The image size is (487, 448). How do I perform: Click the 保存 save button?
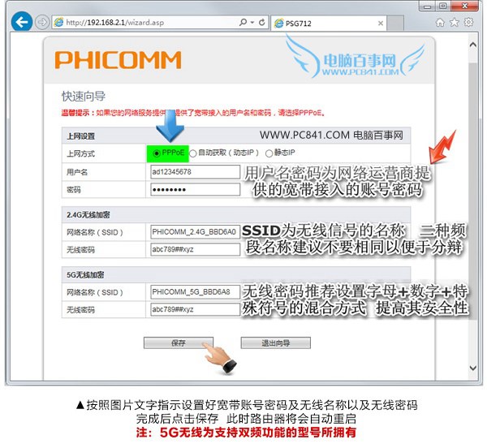point(178,342)
